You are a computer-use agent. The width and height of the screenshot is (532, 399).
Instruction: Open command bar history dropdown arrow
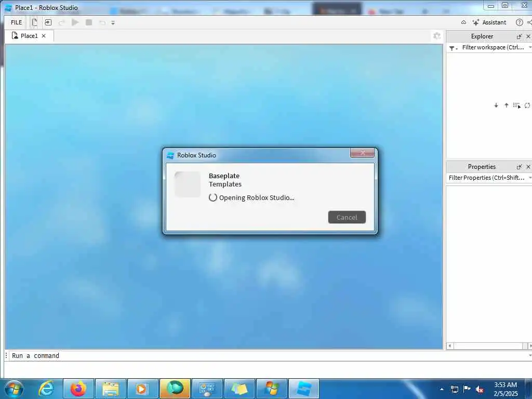(529, 355)
